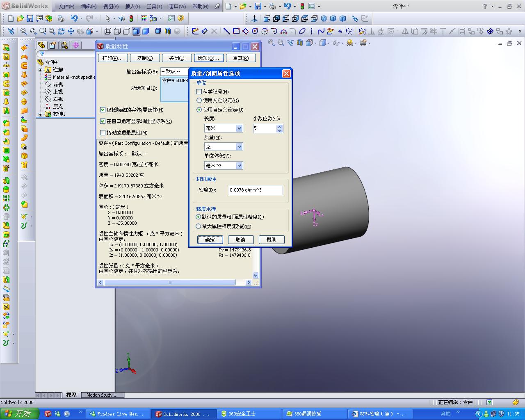The image size is (525, 420).
Task: Open the 编辑(E) menu
Action: pyautogui.click(x=89, y=7)
